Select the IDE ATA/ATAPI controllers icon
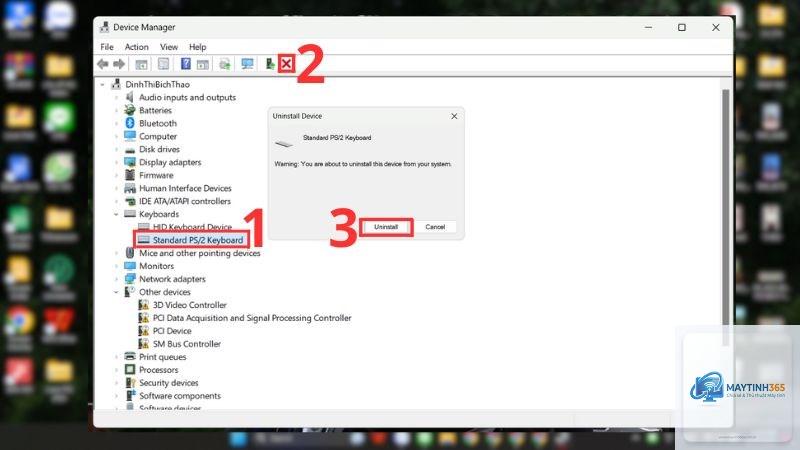The width and height of the screenshot is (800, 450). tap(130, 201)
